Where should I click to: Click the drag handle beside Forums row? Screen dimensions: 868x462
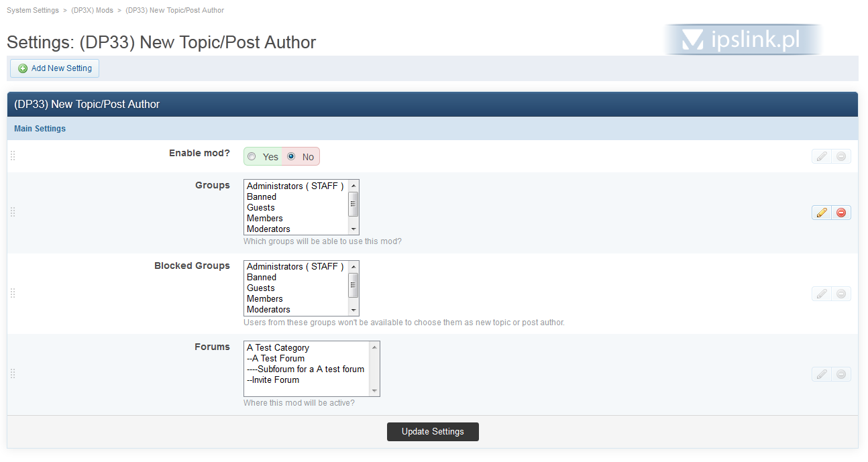13,373
